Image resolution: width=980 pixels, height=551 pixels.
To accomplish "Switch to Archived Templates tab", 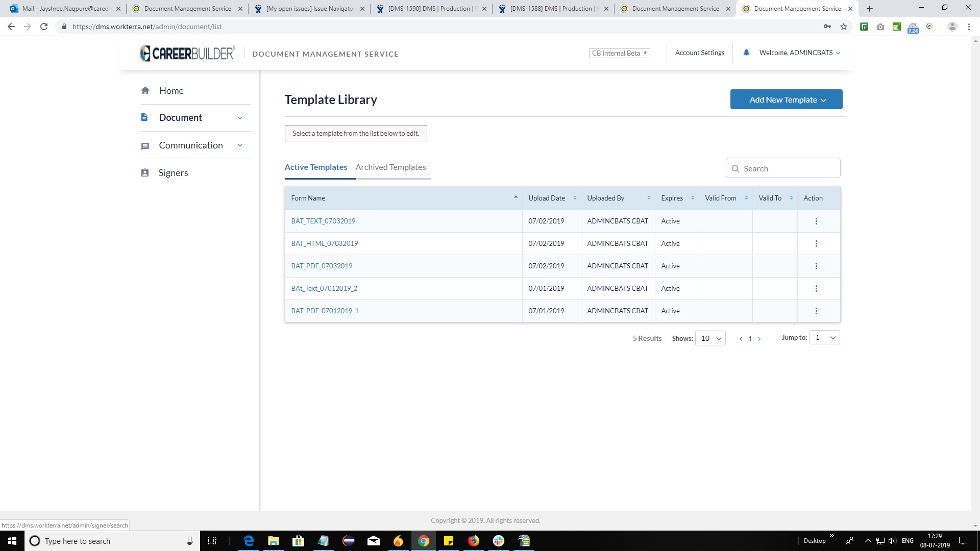I will (x=390, y=167).
